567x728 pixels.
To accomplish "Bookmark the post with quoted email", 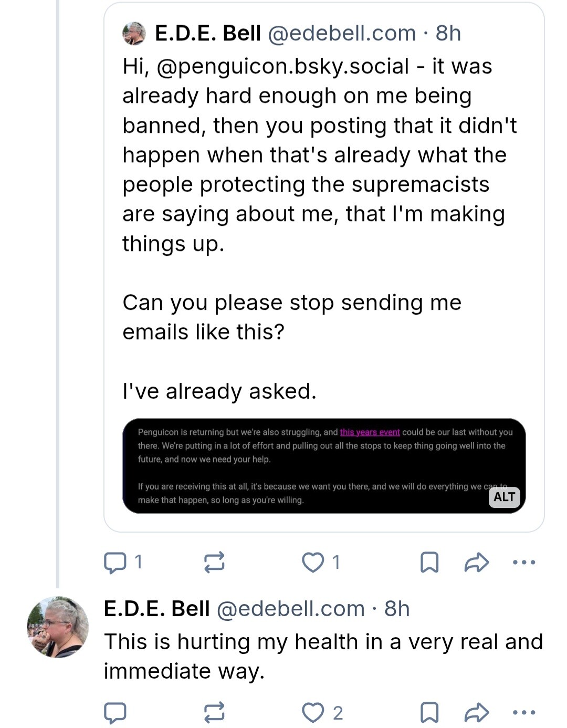I will pyautogui.click(x=429, y=562).
